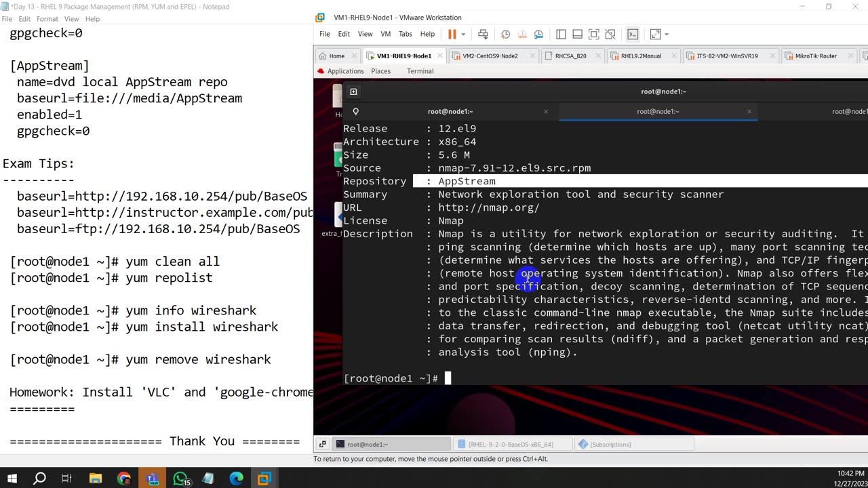This screenshot has width=868, height=488.
Task: Open the Terminal menu in GNOME top bar
Action: coord(420,71)
